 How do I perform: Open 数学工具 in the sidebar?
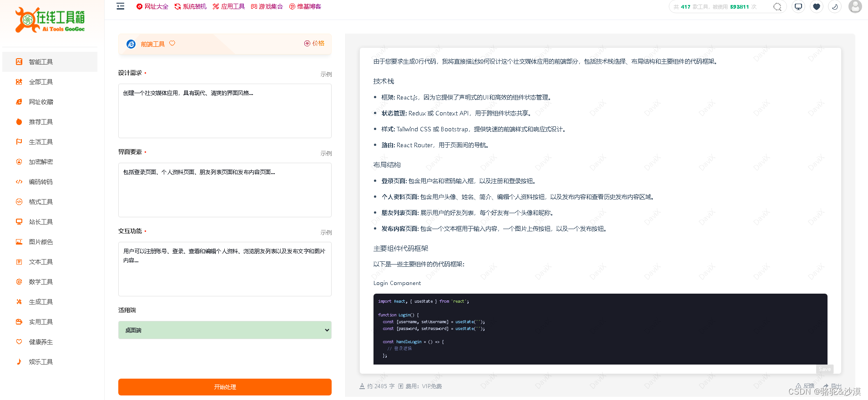click(50, 282)
